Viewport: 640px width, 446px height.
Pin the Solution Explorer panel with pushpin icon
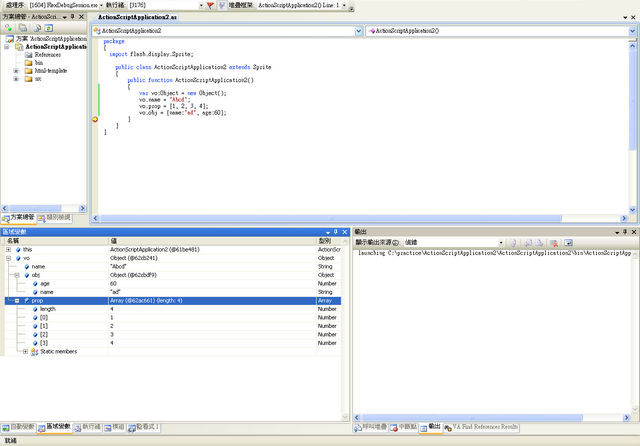[73, 17]
